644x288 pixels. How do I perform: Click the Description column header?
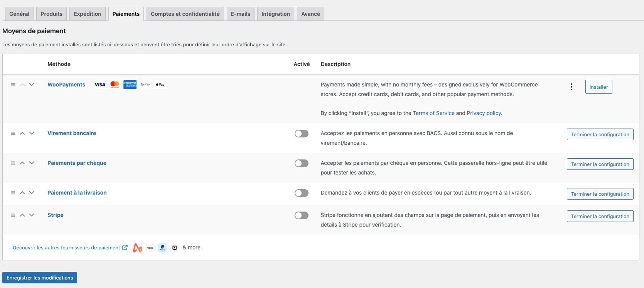click(335, 64)
